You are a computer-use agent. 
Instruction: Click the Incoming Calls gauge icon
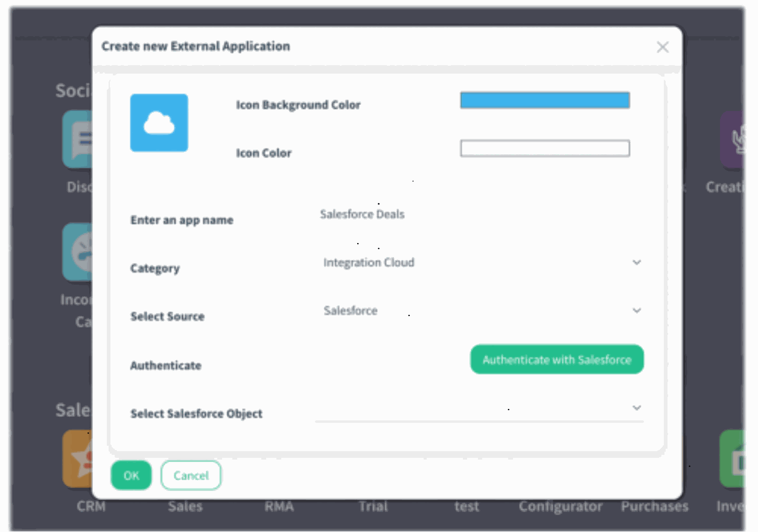pos(77,252)
